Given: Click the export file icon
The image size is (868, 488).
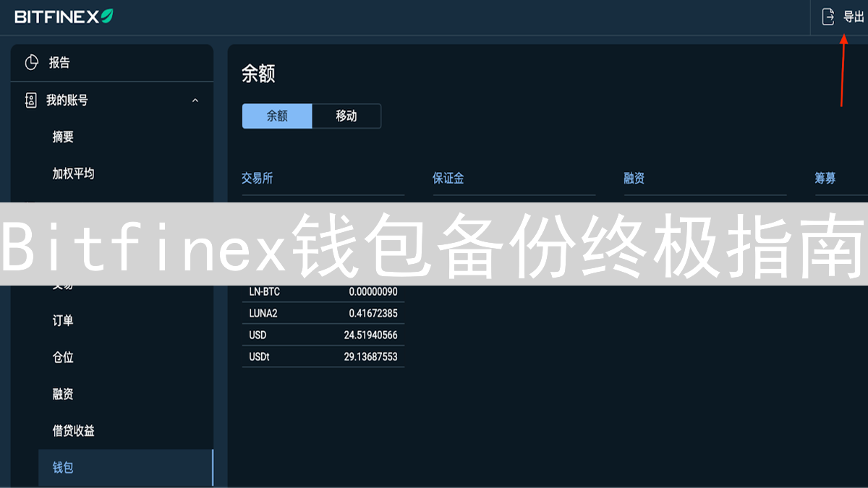Looking at the screenshot, I should click(x=828, y=17).
